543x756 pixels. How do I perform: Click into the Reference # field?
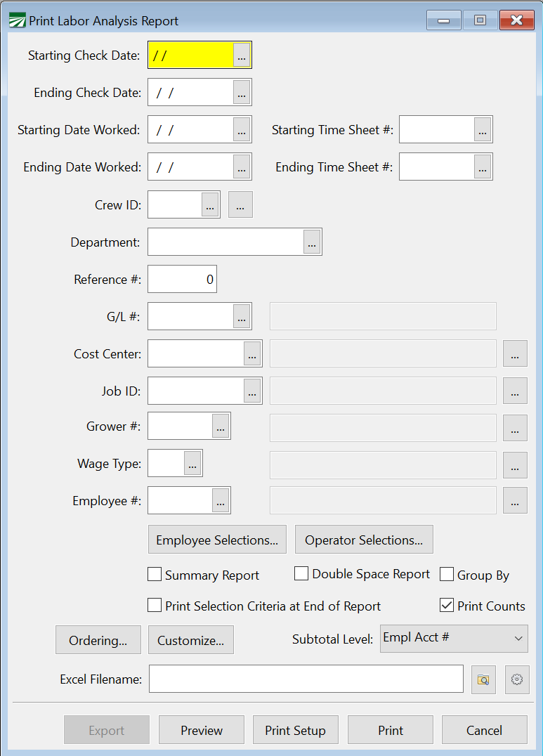tap(182, 280)
